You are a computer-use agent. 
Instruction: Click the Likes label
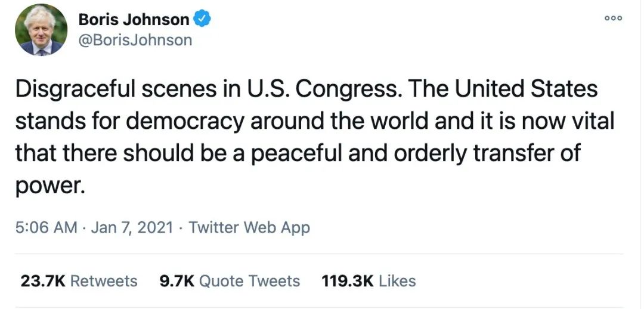pyautogui.click(x=397, y=281)
